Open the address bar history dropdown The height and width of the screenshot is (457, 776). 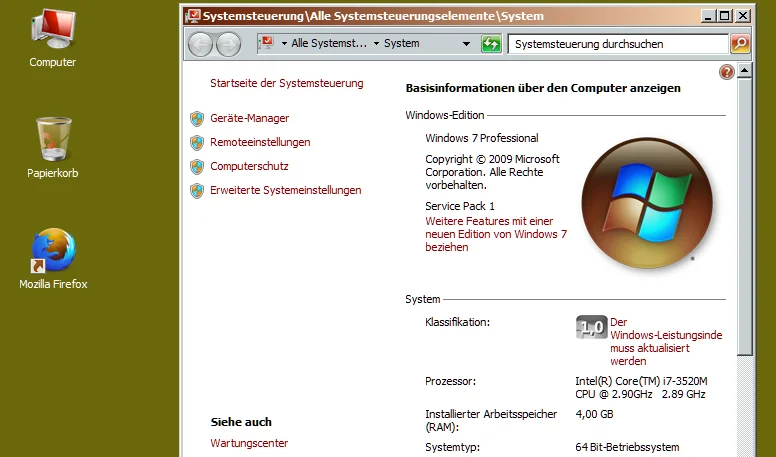pyautogui.click(x=466, y=44)
